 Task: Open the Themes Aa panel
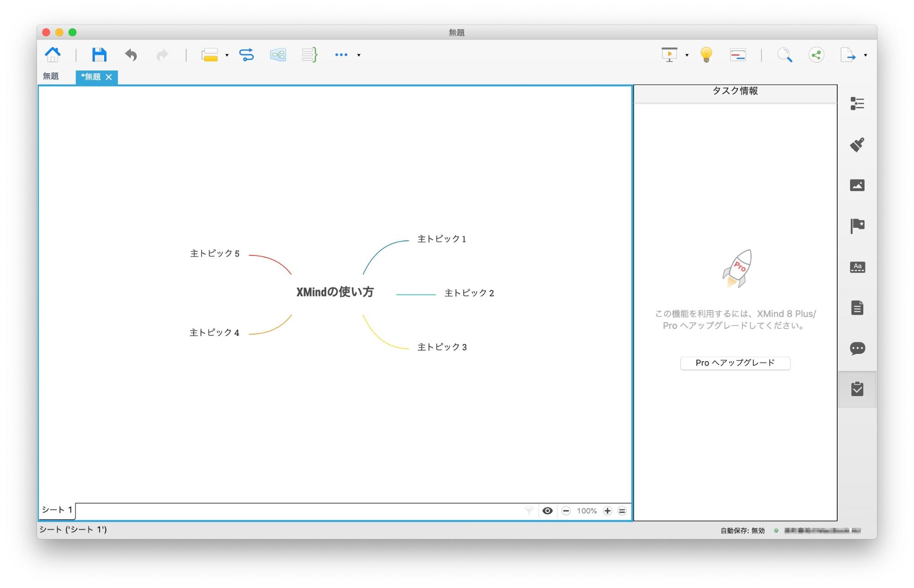tap(857, 267)
